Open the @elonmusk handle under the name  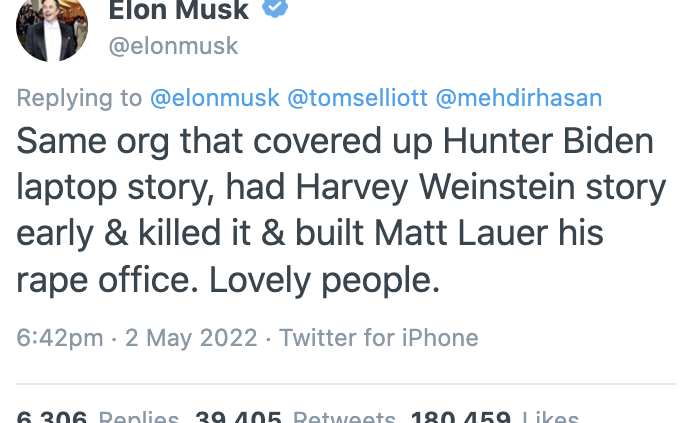pyautogui.click(x=172, y=46)
